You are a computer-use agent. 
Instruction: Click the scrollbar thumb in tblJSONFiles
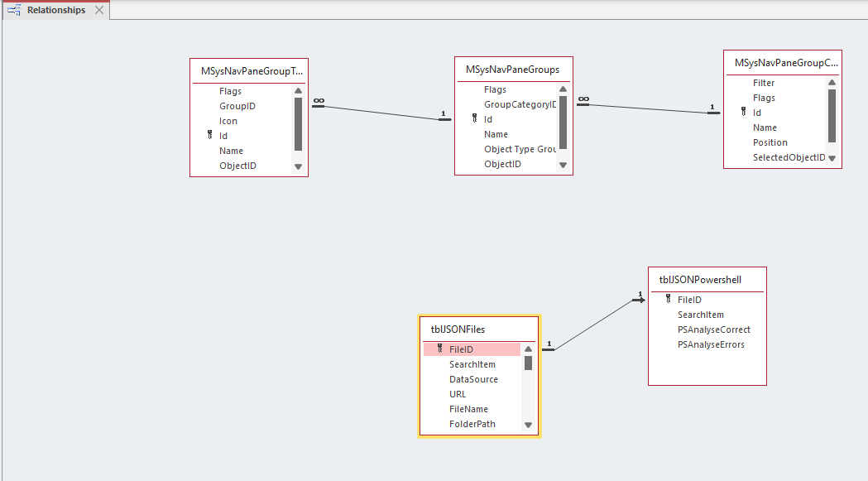tap(528, 363)
